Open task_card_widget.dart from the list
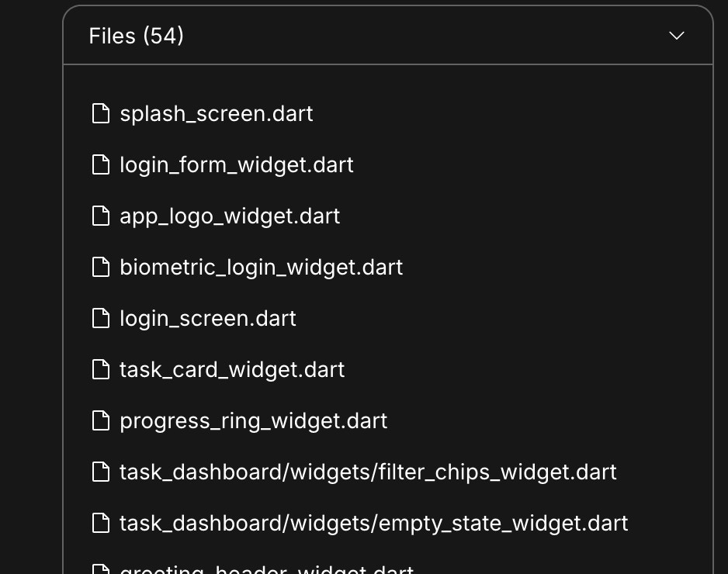728x574 pixels. (232, 369)
